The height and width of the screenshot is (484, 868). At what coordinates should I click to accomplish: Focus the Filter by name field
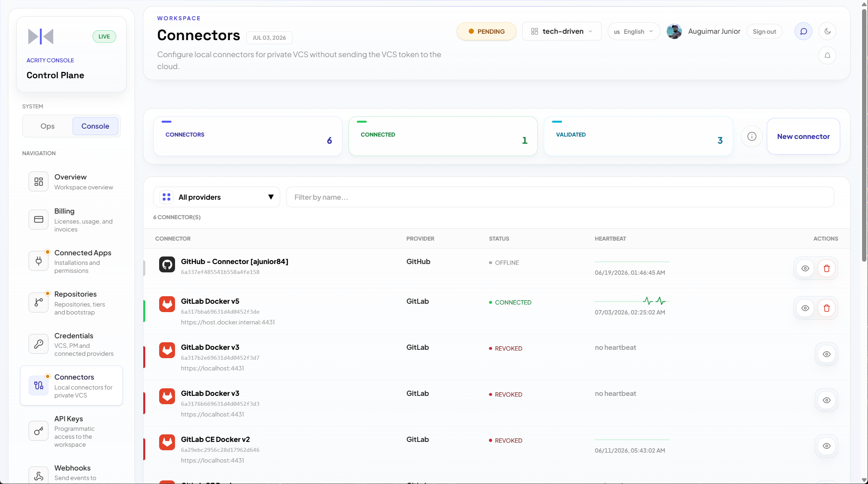pos(560,197)
